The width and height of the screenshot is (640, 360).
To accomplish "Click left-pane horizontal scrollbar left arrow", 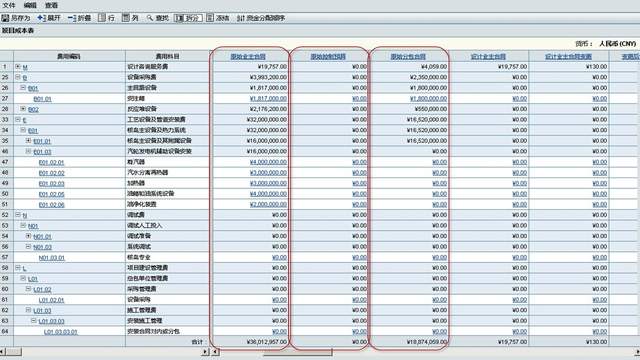I will pos(3,352).
